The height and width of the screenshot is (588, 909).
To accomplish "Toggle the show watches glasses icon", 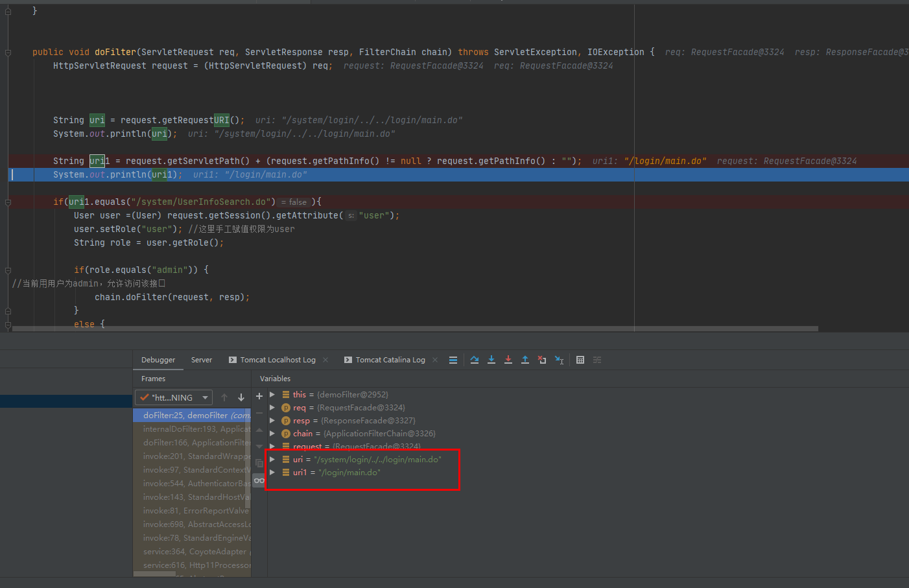I will point(259,480).
